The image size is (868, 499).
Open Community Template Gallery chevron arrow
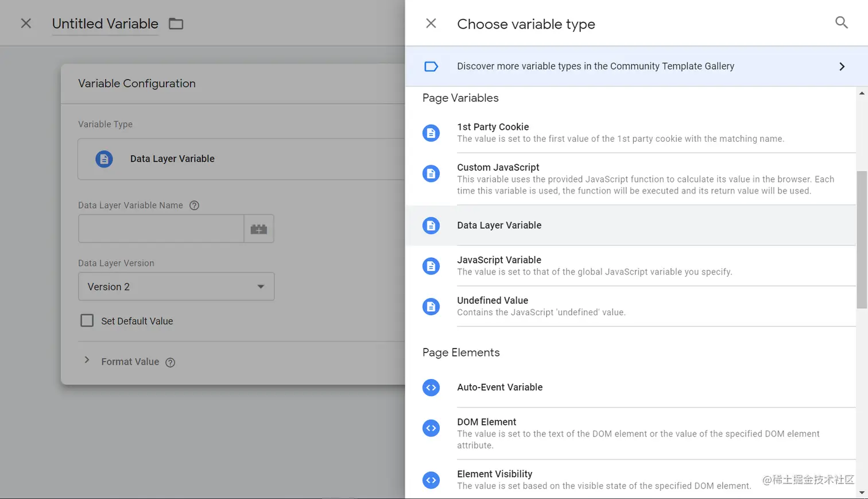[x=842, y=66]
